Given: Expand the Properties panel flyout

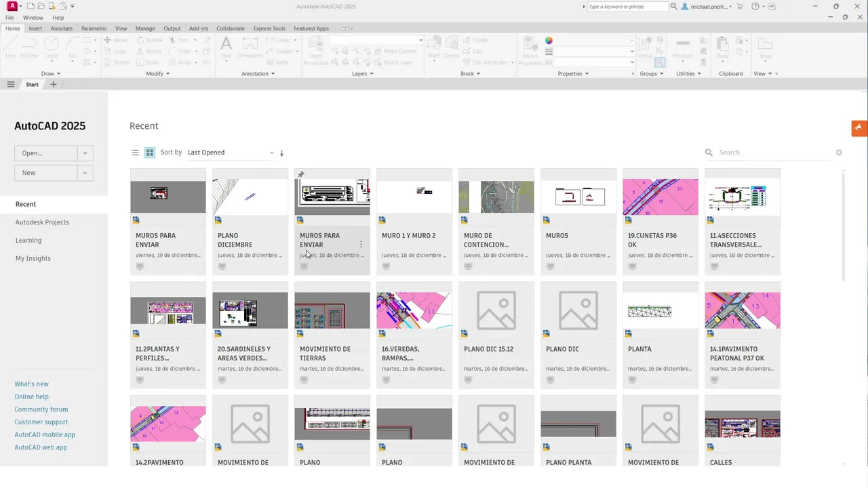Looking at the screenshot, I should (573, 74).
